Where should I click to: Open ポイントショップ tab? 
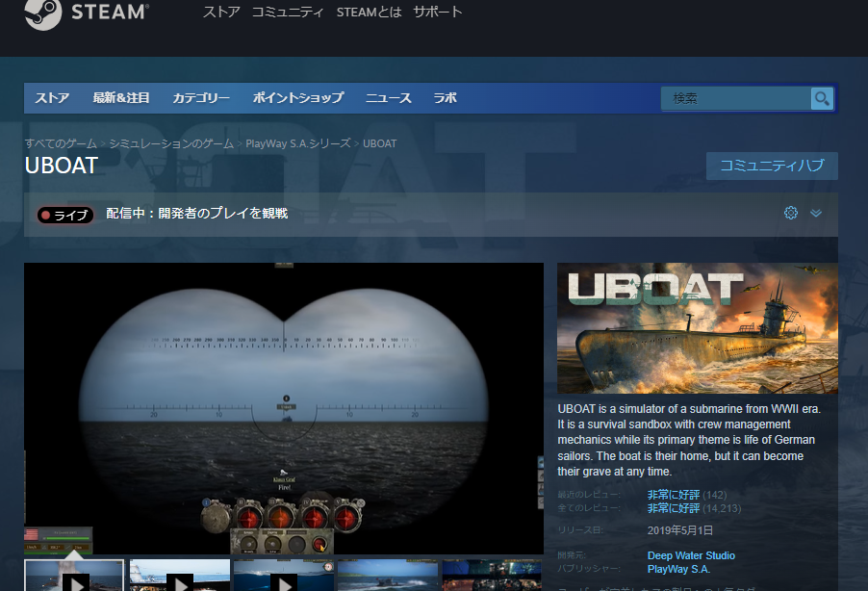coord(297,98)
